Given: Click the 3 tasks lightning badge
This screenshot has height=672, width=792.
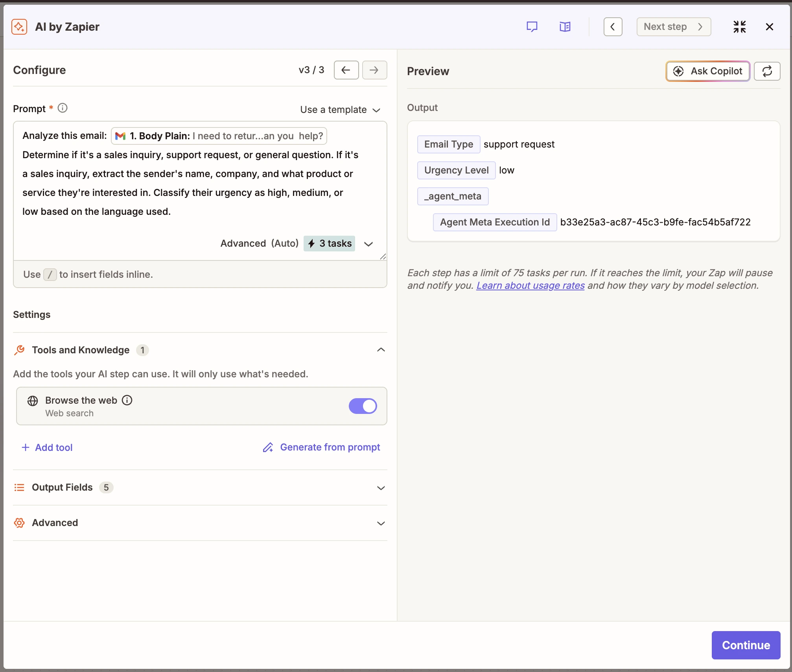Looking at the screenshot, I should [330, 244].
